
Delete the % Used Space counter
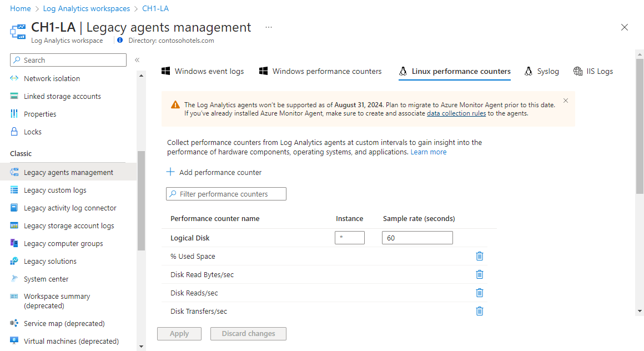coord(480,256)
